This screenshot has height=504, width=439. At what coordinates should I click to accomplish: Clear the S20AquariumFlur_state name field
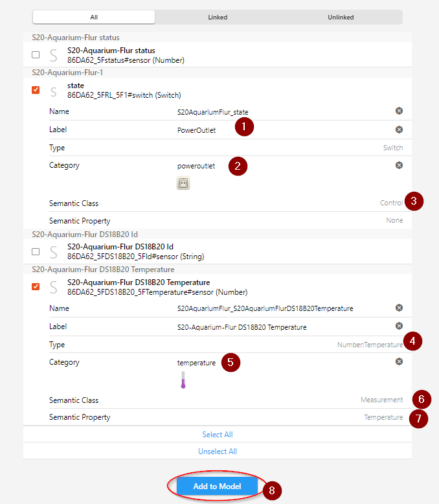(x=399, y=111)
